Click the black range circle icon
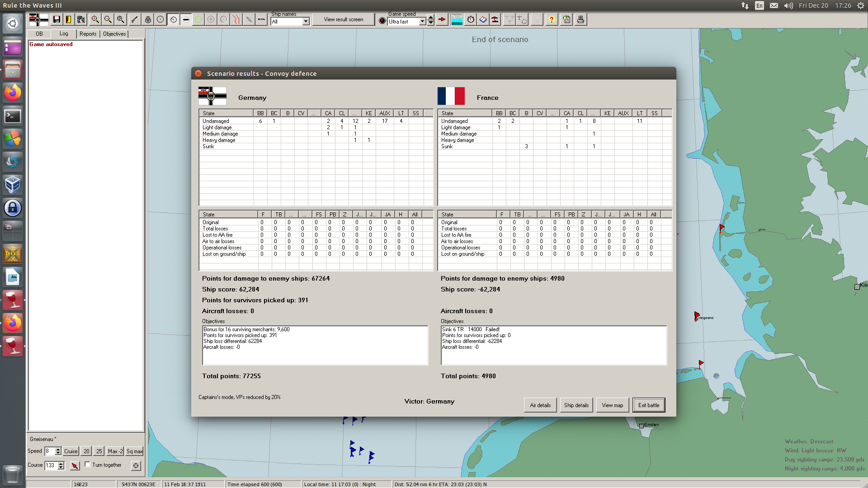 coord(160,19)
